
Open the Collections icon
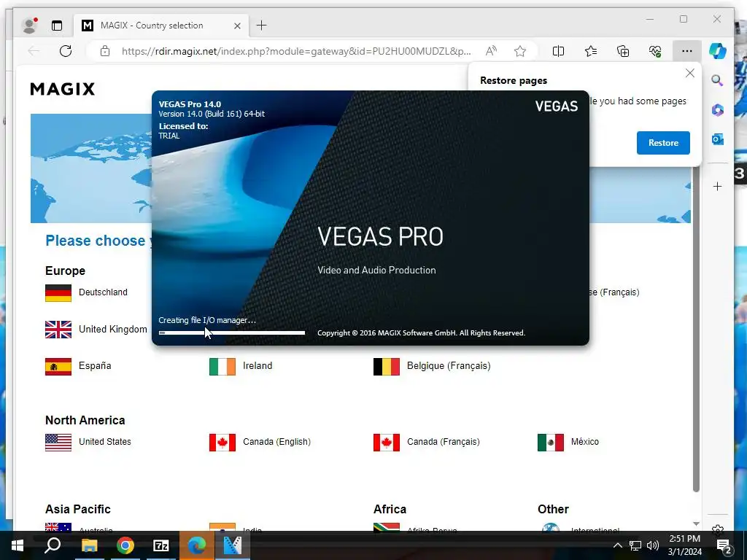pos(623,51)
